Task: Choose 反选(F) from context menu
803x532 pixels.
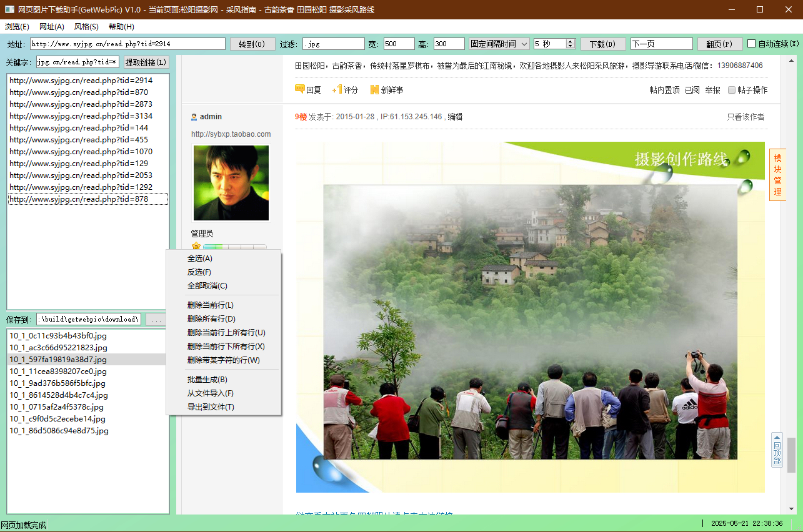Action: coord(224,272)
